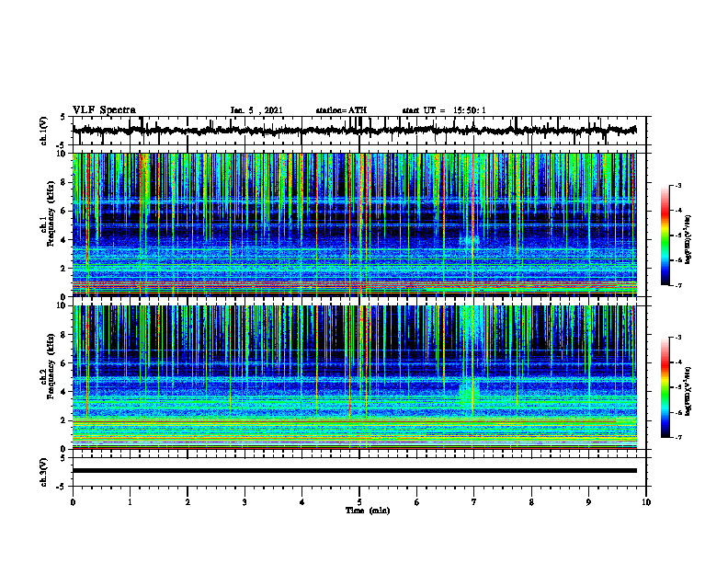Screen dimensions: 728x563
Task: Click the ch.1 frequency axis '10' tick label
Action: pos(63,154)
